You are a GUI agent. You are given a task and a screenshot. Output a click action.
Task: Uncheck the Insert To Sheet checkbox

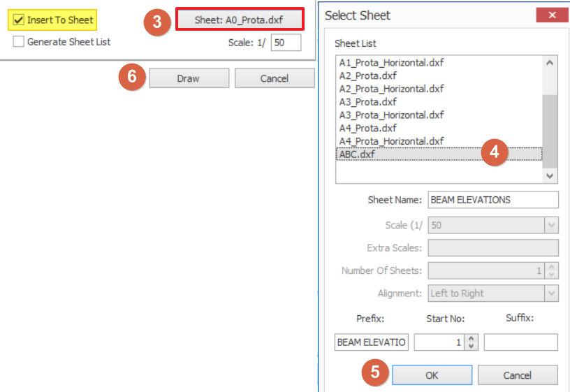[x=19, y=20]
